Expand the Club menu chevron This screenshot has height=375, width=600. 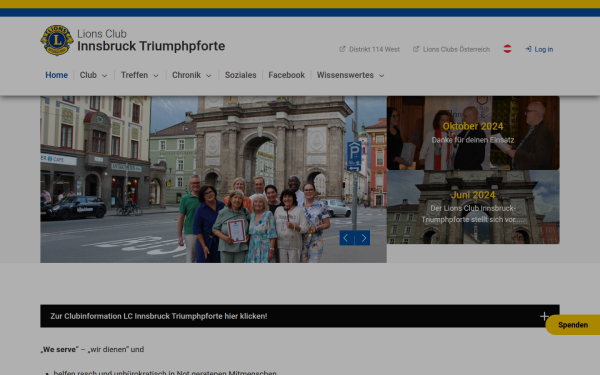(x=104, y=76)
